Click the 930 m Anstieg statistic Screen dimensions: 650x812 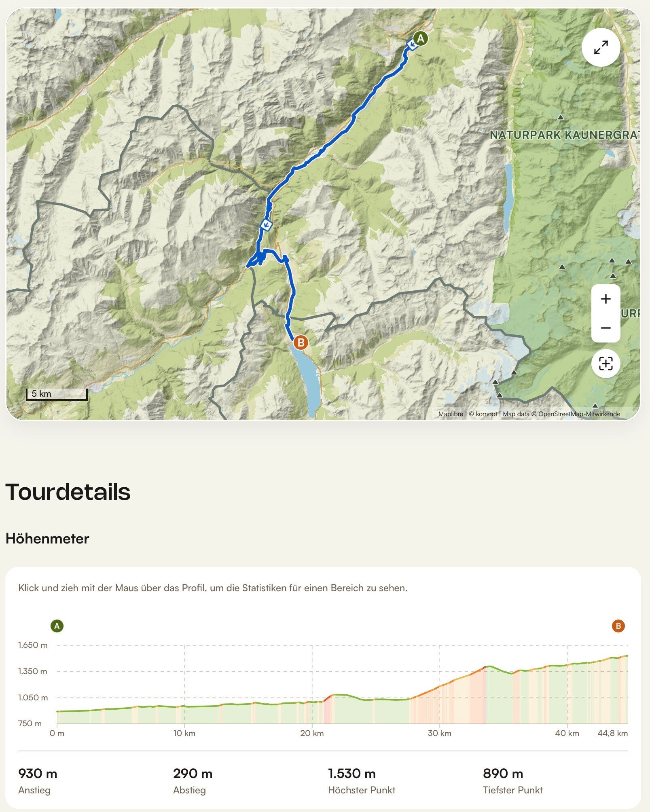(x=38, y=781)
